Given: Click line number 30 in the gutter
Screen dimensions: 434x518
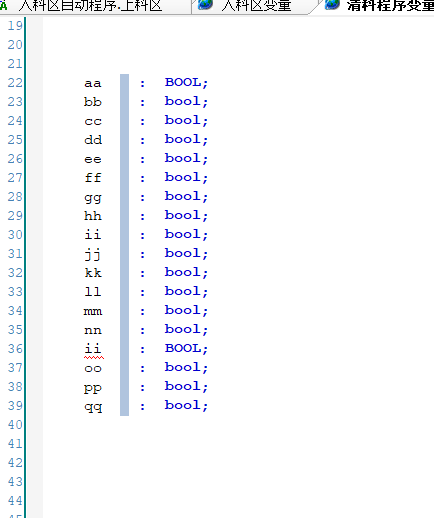Looking at the screenshot, I should (x=15, y=235).
